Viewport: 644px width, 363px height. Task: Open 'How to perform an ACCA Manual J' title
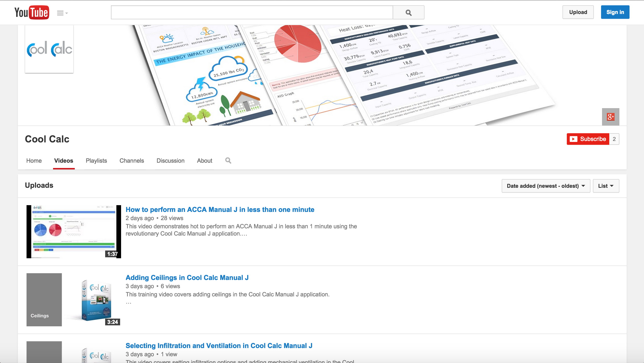[x=220, y=210]
